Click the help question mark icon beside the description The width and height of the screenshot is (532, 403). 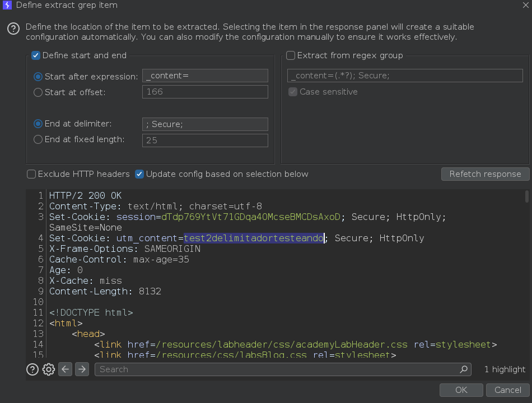[13, 29]
